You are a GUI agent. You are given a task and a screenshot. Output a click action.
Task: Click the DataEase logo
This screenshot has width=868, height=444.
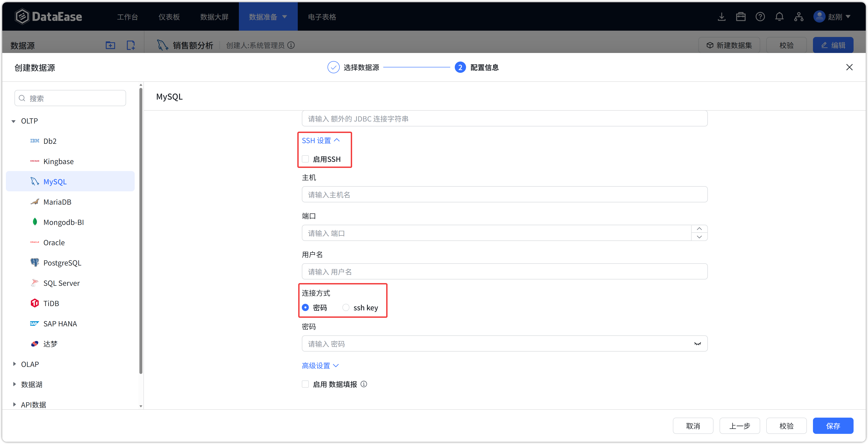48,16
